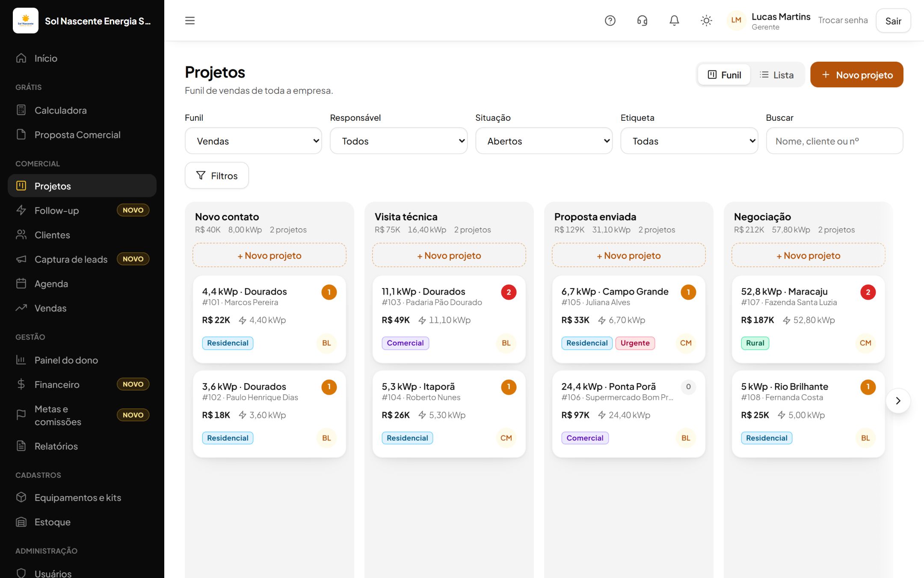This screenshot has width=924, height=578.
Task: Open Painel do dono
Action: pos(82,361)
